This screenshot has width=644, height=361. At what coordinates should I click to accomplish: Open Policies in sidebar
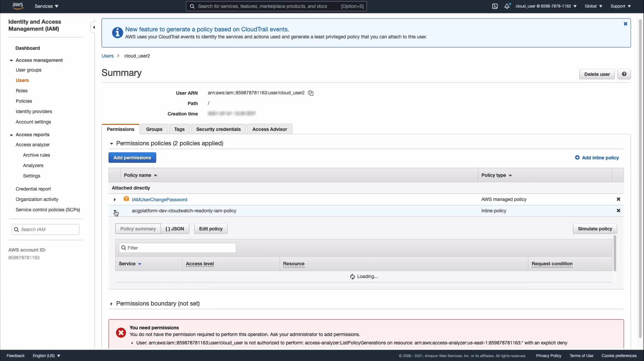pos(24,101)
